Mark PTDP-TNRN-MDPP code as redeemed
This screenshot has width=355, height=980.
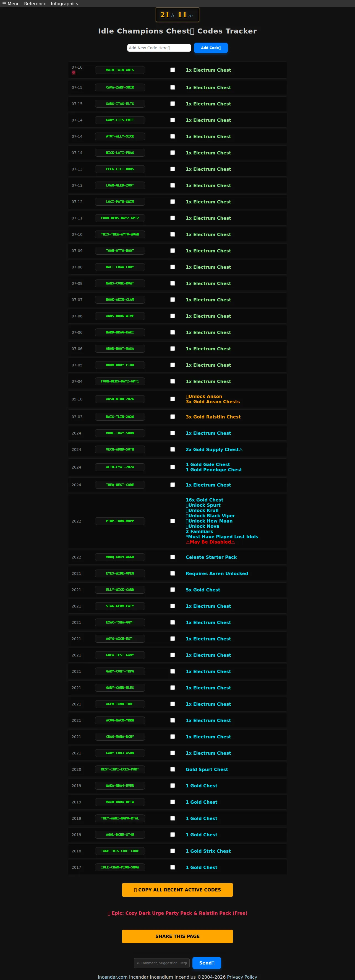[173, 521]
